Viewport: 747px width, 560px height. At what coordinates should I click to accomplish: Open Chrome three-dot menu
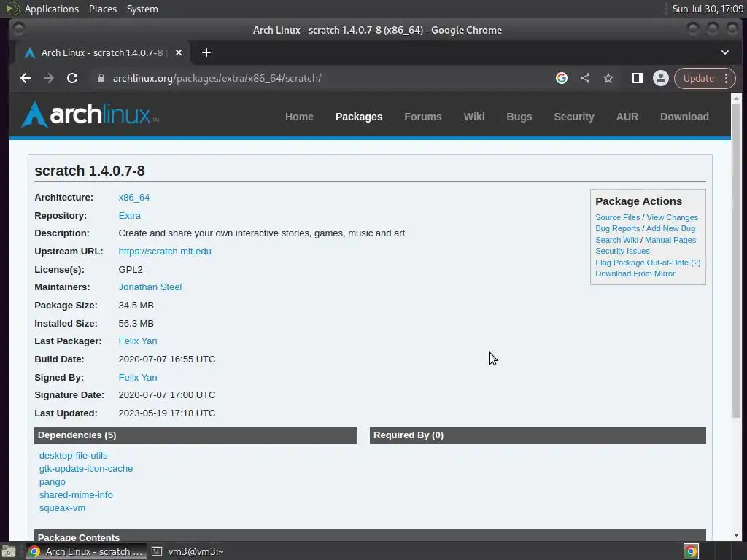click(726, 78)
